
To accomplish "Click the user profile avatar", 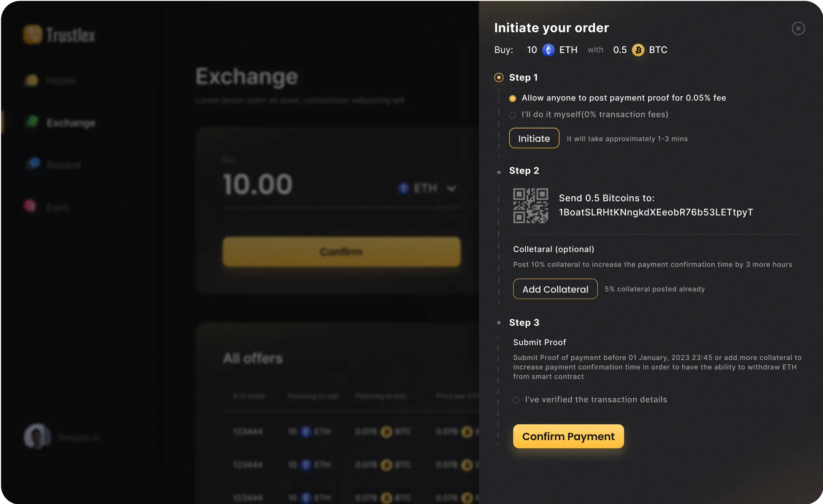I will pos(37,437).
